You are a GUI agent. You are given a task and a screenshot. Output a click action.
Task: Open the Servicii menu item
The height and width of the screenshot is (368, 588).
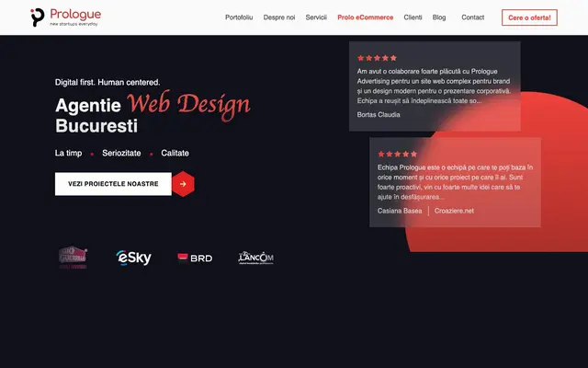[x=316, y=17]
